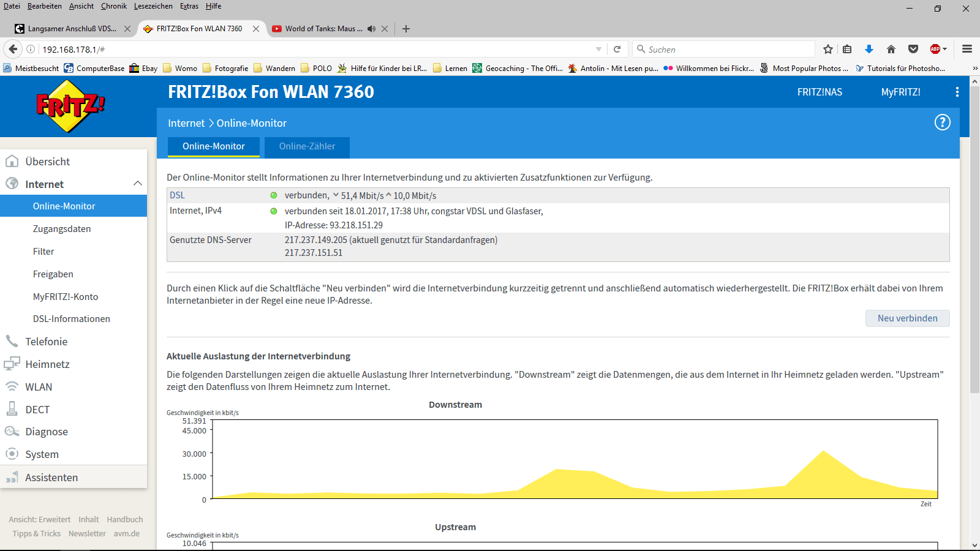
Task: Open the ComputerBase bookmark
Action: [x=94, y=69]
